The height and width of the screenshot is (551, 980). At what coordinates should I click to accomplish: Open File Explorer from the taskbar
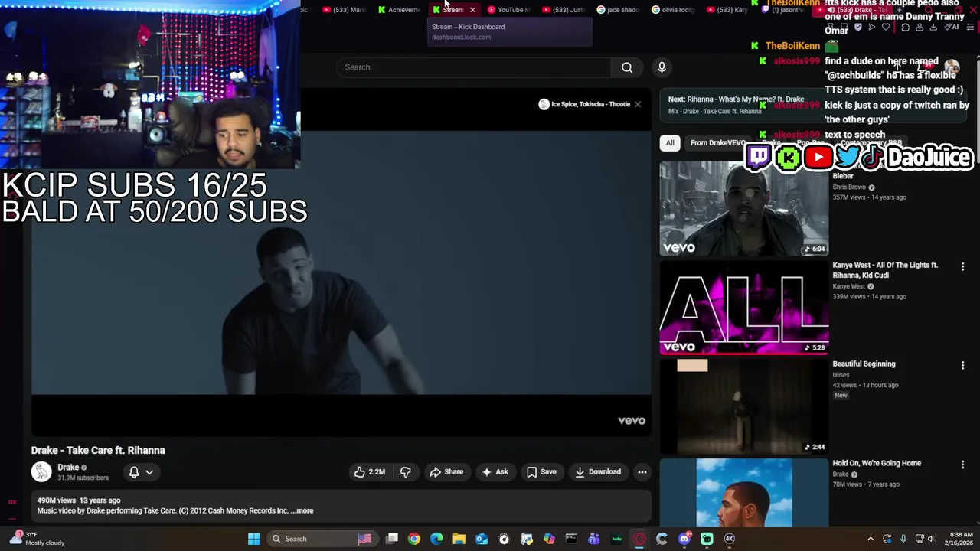[x=459, y=539]
